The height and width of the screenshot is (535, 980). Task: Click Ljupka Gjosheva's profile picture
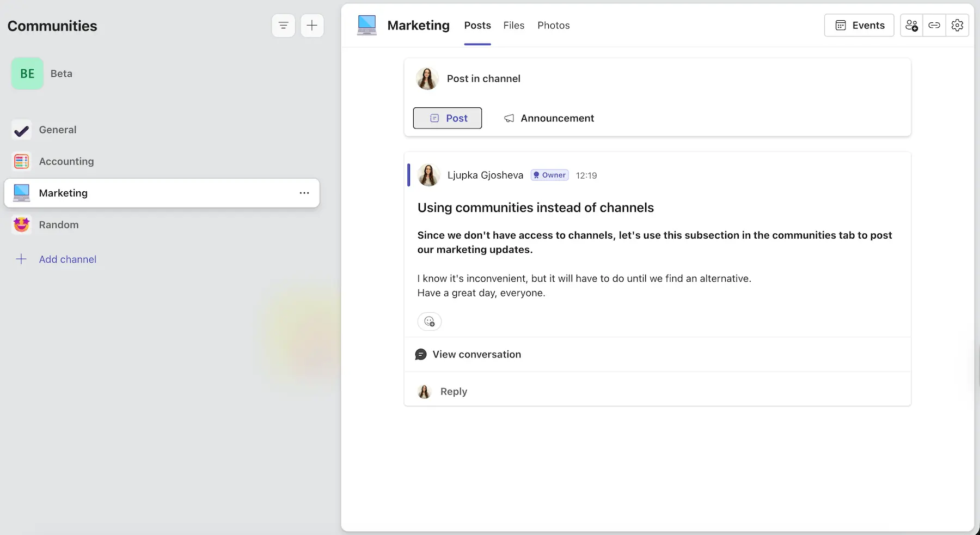point(428,175)
